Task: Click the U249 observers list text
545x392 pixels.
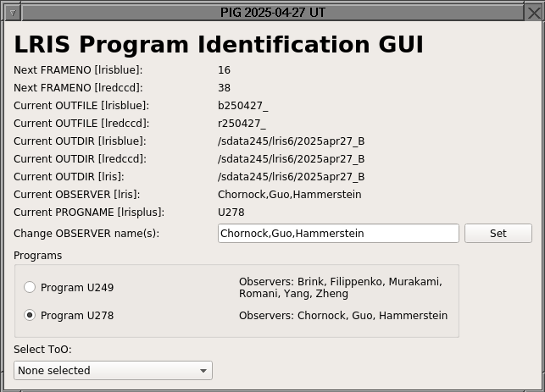Action: click(x=341, y=288)
